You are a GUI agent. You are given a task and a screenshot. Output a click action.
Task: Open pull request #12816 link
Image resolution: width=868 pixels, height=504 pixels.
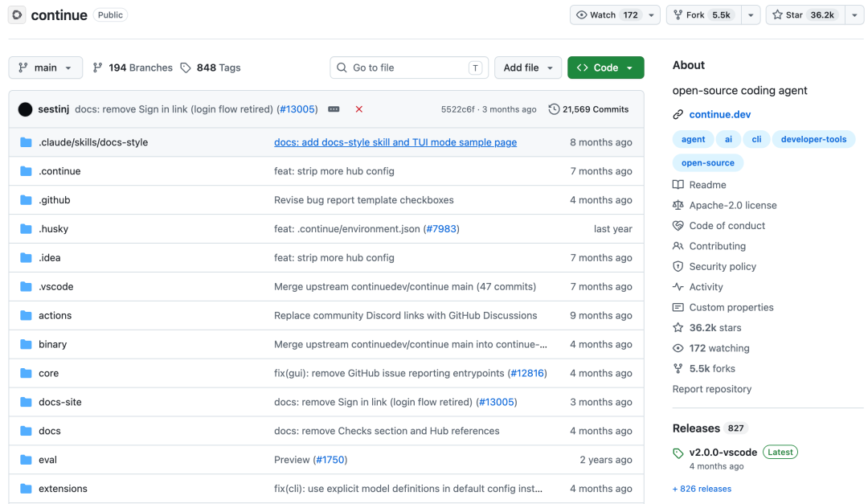[527, 373]
